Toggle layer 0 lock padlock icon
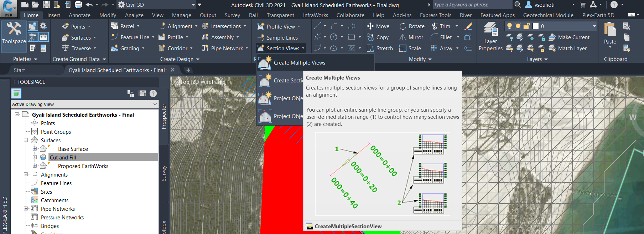The width and height of the screenshot is (644, 234). coord(527,26)
